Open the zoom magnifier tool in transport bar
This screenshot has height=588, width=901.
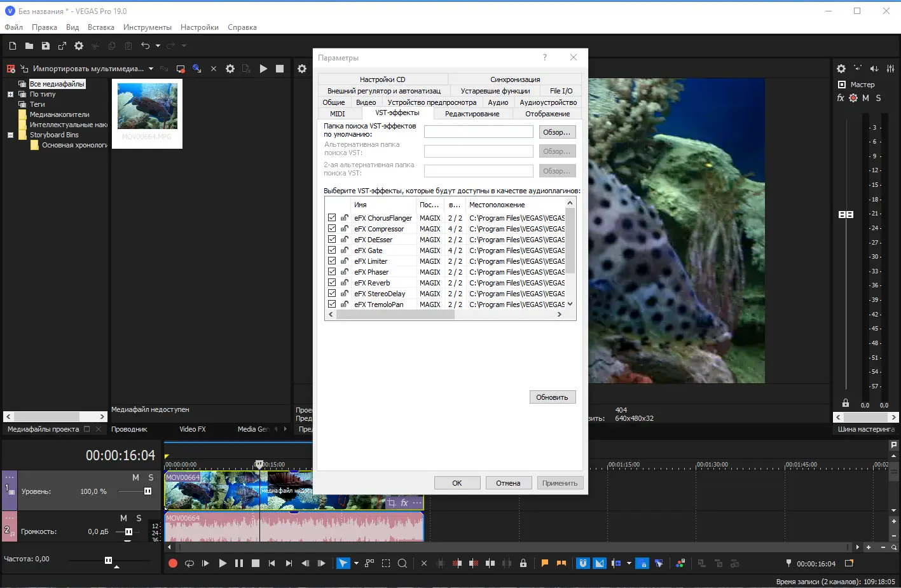pyautogui.click(x=402, y=563)
